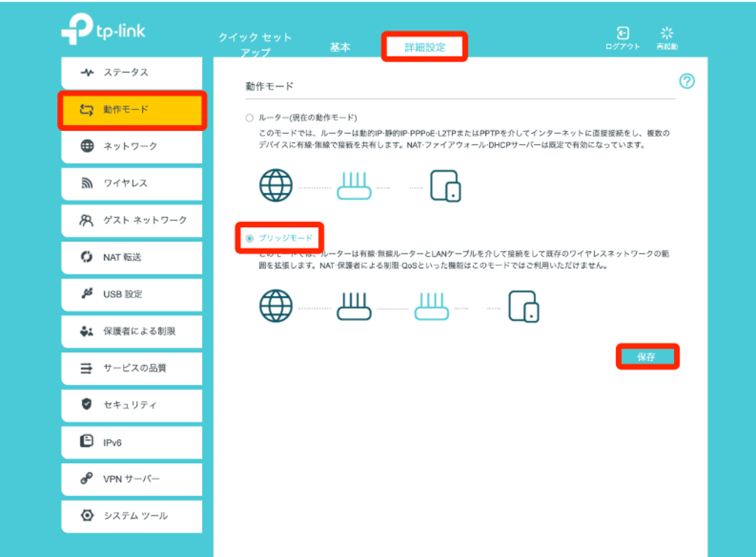
Task: Open the クイック セットアップ tab
Action: [254, 41]
